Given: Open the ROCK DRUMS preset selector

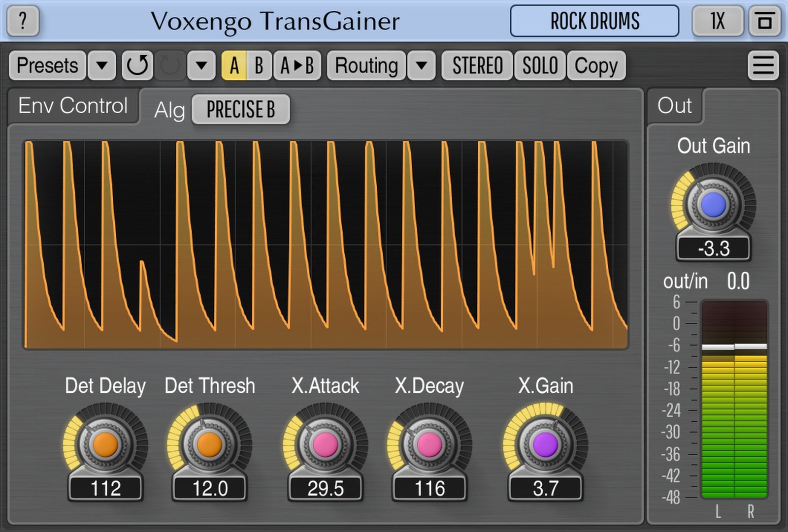Looking at the screenshot, I should coord(594,21).
